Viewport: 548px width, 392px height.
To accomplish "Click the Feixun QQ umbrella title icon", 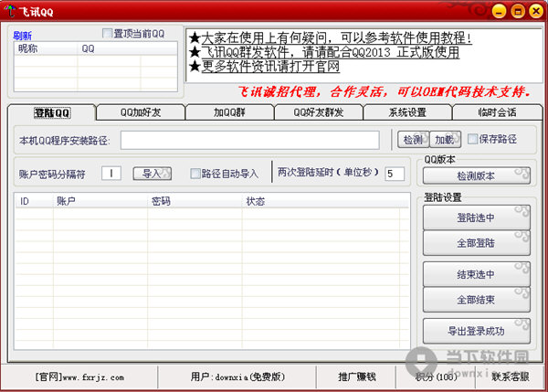I will tap(10, 11).
